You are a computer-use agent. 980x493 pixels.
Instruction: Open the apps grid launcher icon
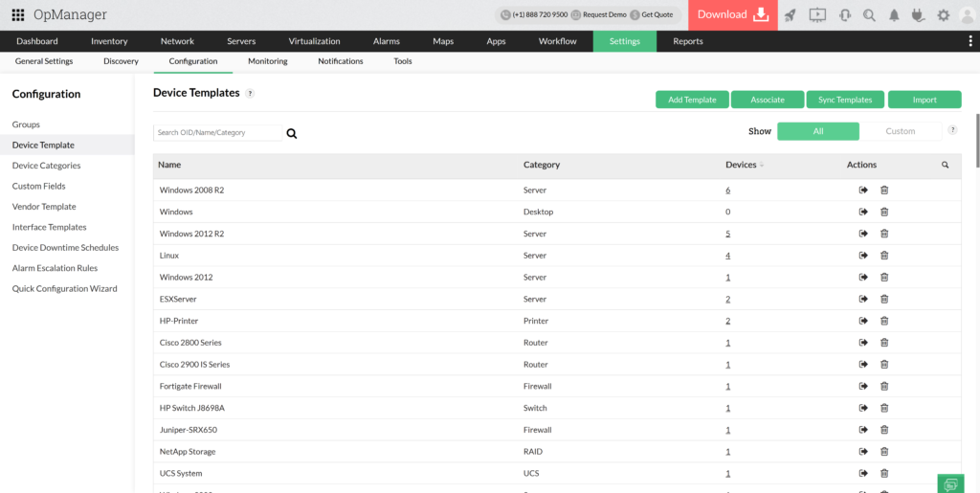click(x=18, y=14)
